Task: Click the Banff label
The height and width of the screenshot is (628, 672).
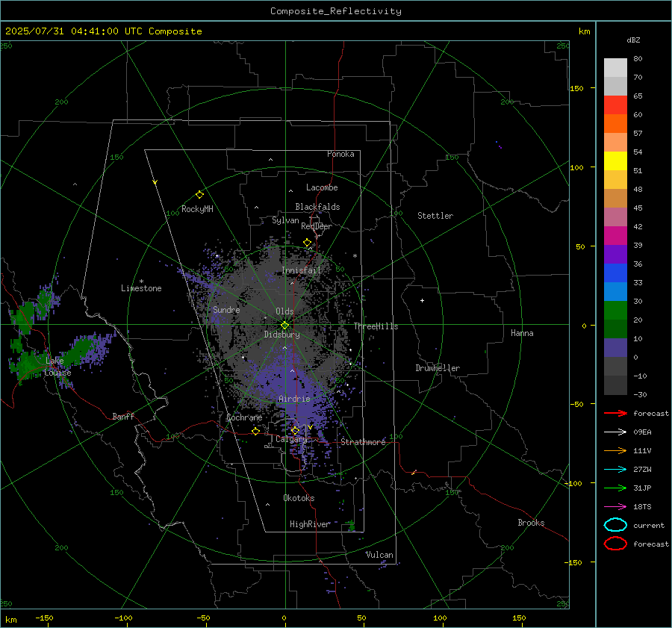Action: pos(123,417)
